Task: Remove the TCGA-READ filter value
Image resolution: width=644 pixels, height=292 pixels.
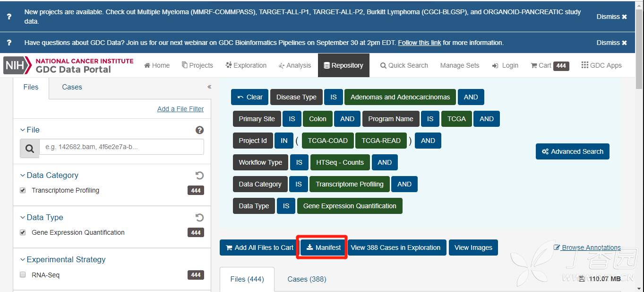Action: click(x=381, y=141)
